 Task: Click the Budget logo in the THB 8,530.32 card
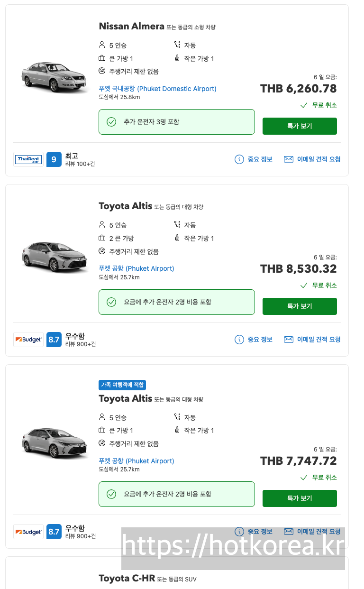point(28,340)
